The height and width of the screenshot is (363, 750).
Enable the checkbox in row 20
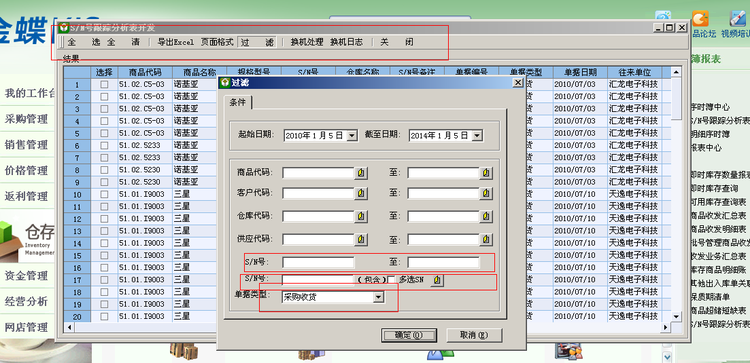tap(104, 316)
